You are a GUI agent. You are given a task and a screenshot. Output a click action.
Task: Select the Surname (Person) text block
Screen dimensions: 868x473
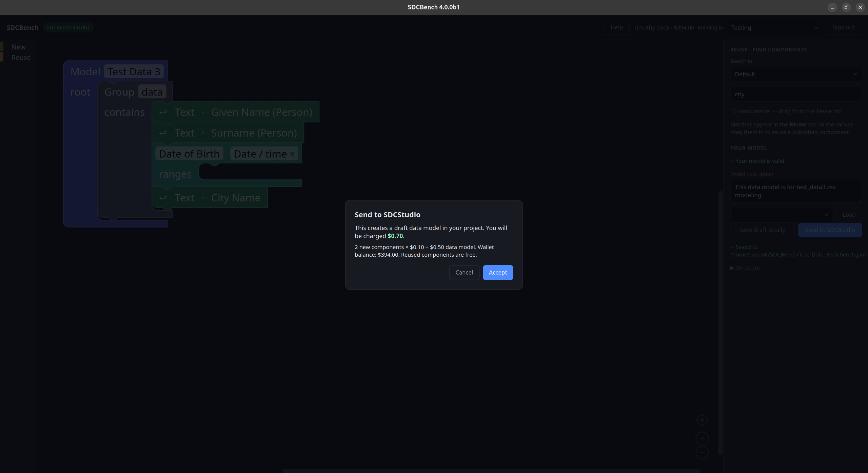point(228,133)
